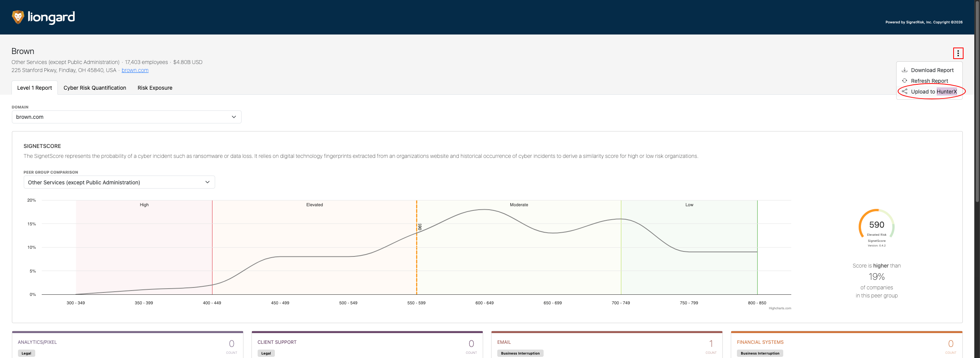Open the Peer Group Comparison dropdown
Screen dimensions: 980x358
pos(119,182)
